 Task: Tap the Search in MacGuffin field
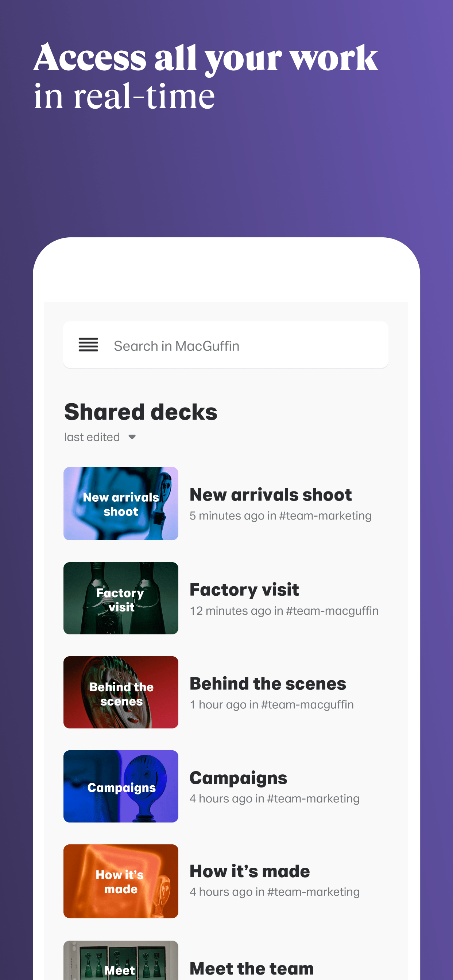pyautogui.click(x=226, y=345)
